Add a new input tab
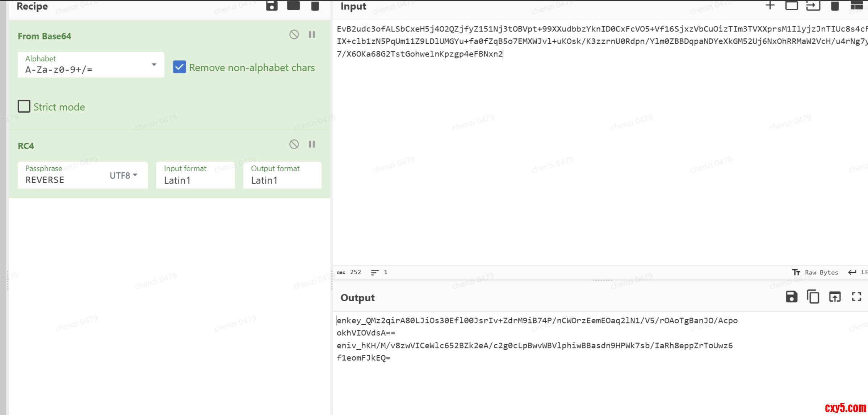This screenshot has height=415, width=868. [x=770, y=5]
